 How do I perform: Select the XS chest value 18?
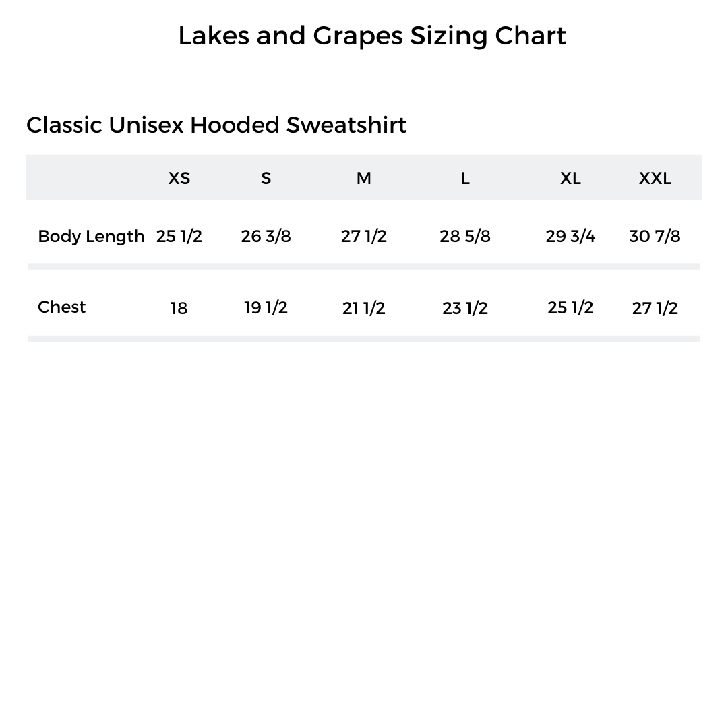[x=179, y=309]
